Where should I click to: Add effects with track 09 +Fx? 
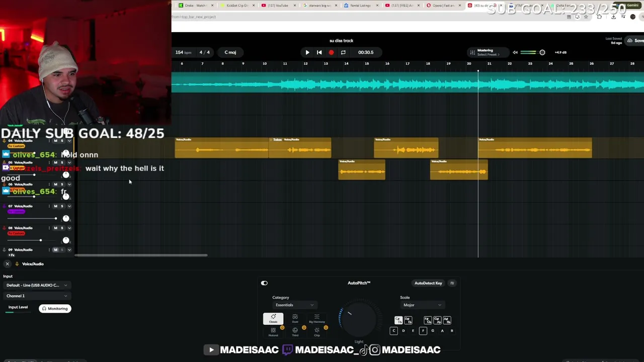point(12,255)
